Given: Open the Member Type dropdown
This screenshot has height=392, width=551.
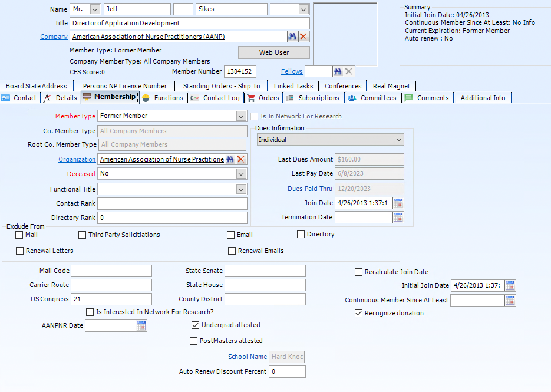Looking at the screenshot, I should point(241,116).
